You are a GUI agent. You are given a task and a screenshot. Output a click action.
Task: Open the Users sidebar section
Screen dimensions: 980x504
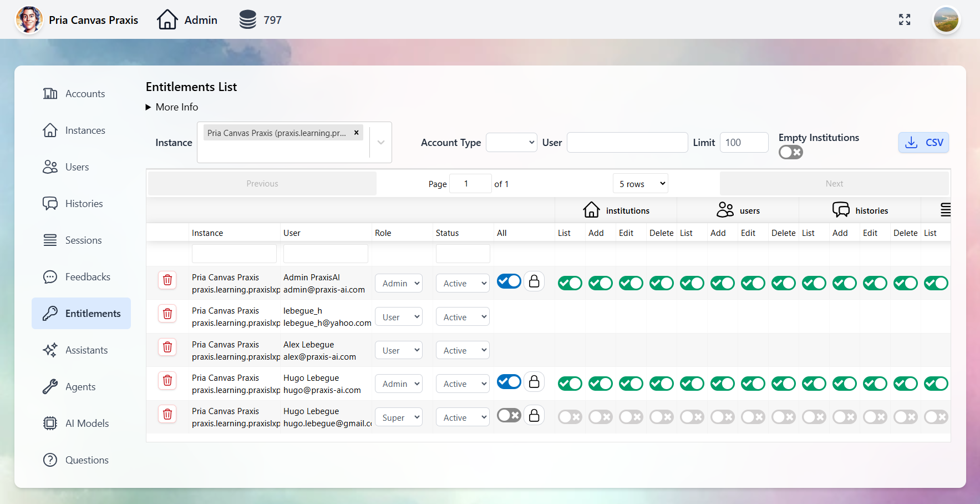(x=81, y=167)
